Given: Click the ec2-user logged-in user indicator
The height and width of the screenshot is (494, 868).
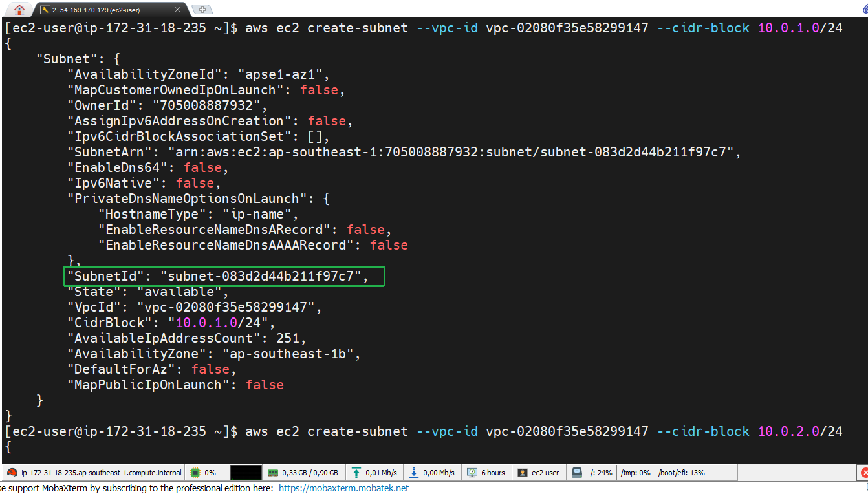Looking at the screenshot, I should tap(538, 473).
